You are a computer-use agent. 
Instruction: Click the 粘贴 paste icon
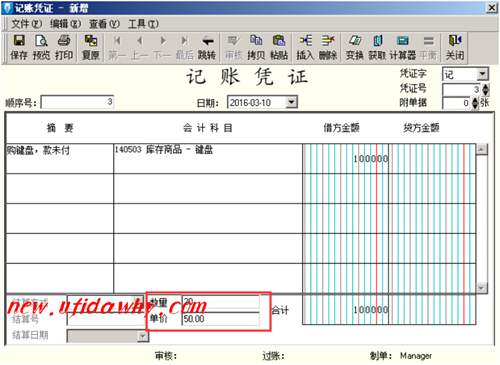point(279,47)
